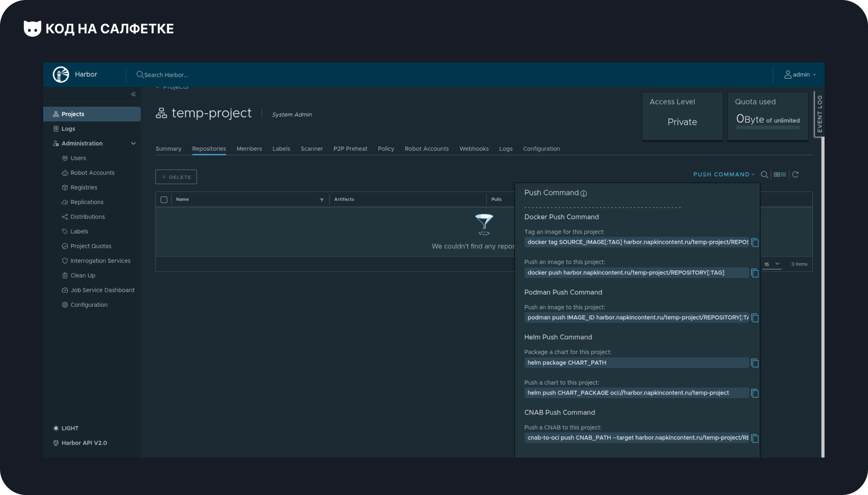This screenshot has width=868, height=495.
Task: Tick the select-all repositories checkbox
Action: click(164, 200)
